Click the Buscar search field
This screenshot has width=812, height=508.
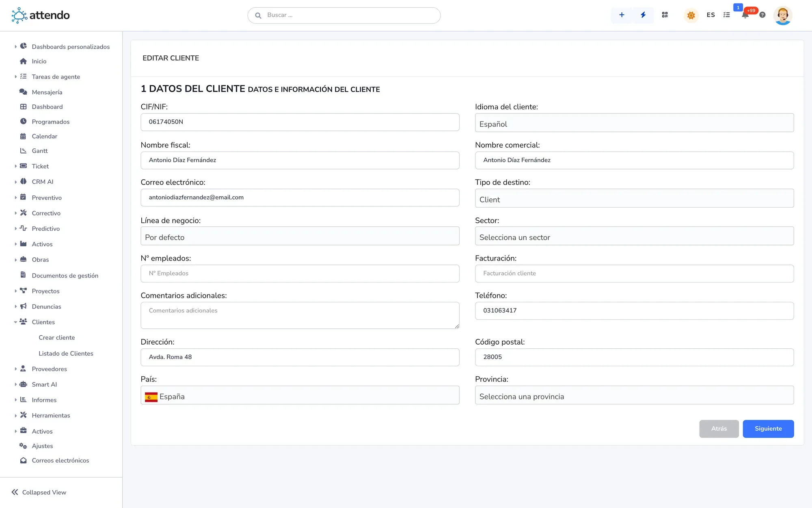344,15
